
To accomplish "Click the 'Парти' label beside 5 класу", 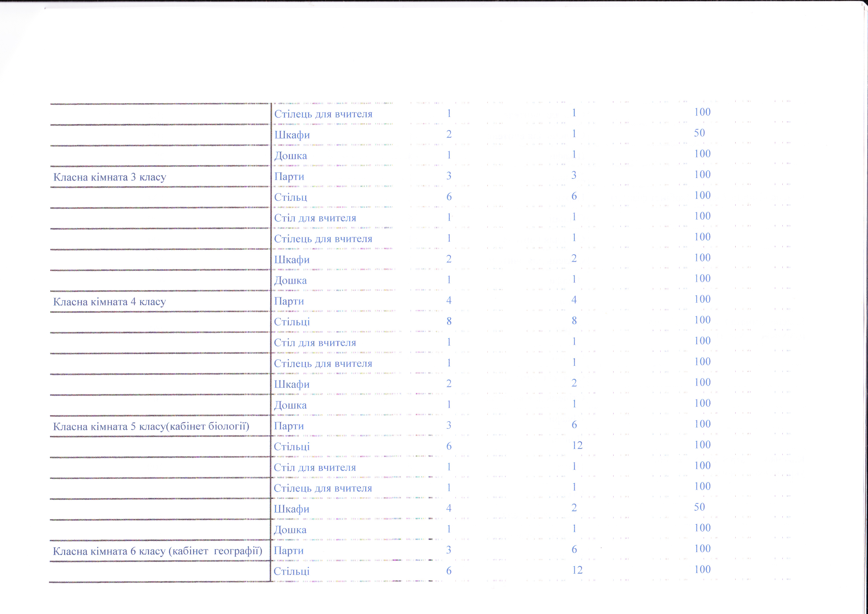I will point(289,426).
